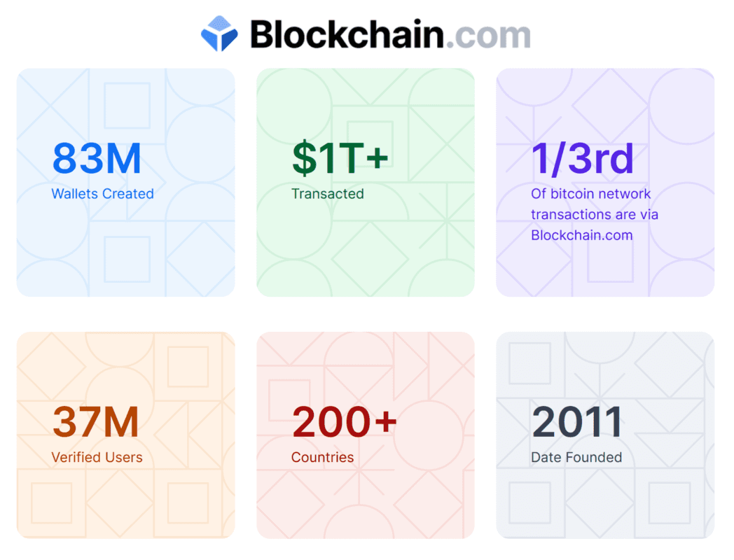Click the Blockchain.com wordmark text

coord(390,34)
